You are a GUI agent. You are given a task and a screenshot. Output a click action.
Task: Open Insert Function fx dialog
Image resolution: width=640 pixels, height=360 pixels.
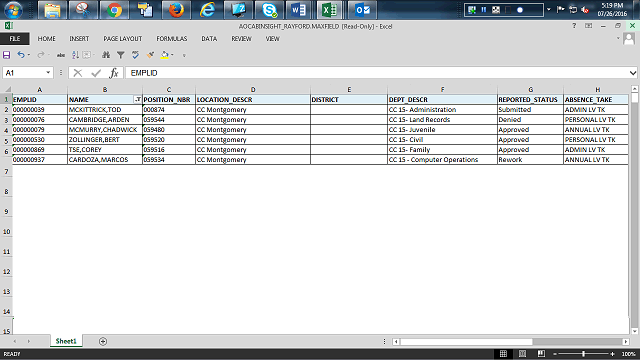pos(114,73)
